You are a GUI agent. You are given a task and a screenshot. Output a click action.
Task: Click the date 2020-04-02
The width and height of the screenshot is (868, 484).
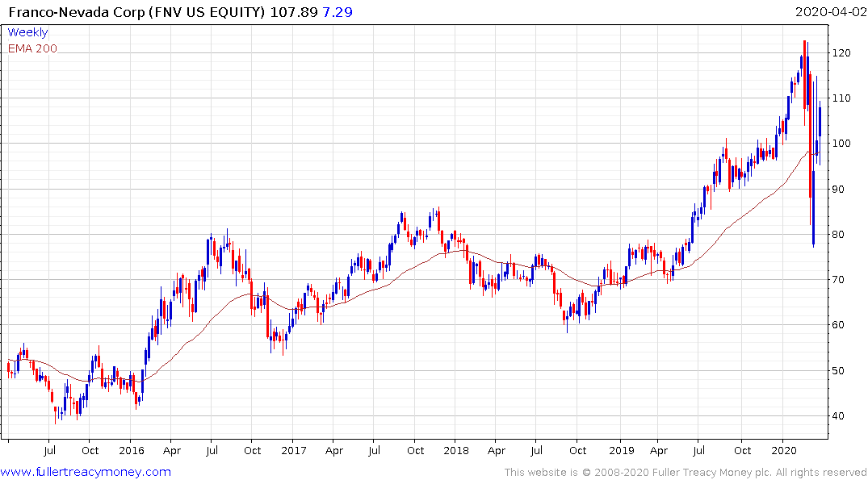point(829,12)
